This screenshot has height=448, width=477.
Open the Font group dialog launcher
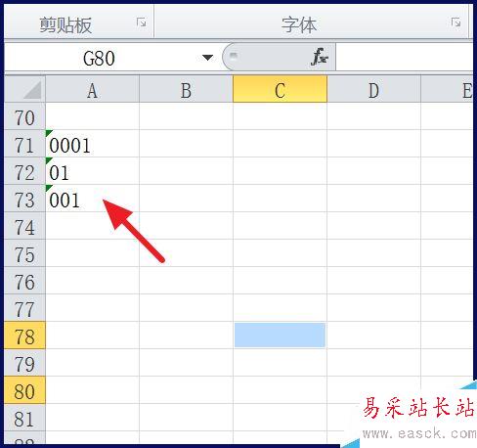[455, 22]
